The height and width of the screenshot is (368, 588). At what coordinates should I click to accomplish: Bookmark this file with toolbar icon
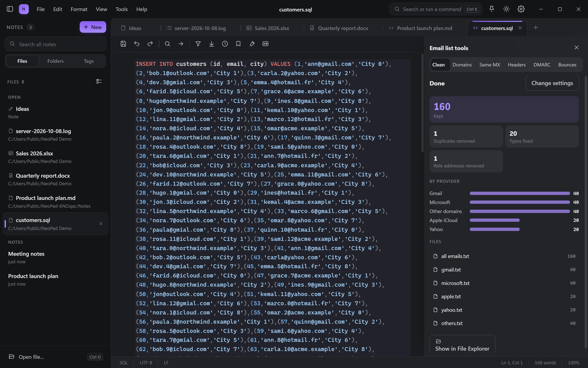(238, 44)
